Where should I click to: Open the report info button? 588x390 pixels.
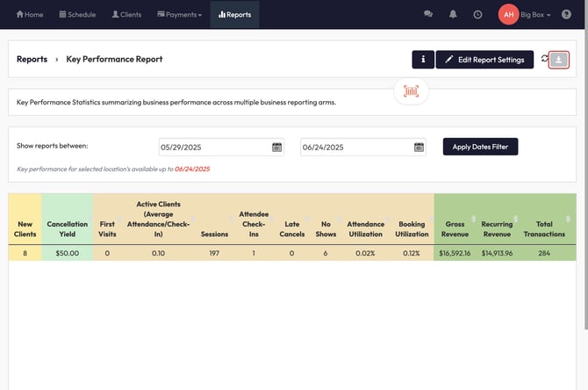pyautogui.click(x=423, y=60)
